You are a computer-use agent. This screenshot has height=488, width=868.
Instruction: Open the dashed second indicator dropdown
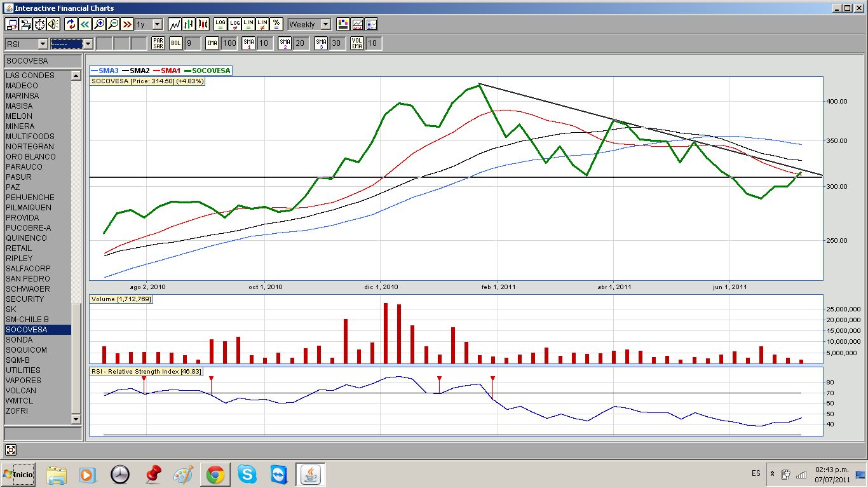point(72,43)
